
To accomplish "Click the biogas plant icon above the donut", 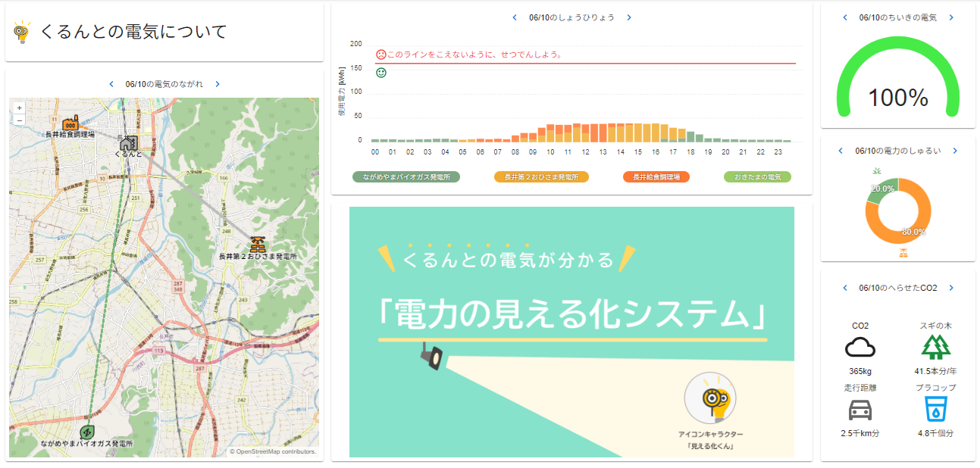I will [x=878, y=170].
